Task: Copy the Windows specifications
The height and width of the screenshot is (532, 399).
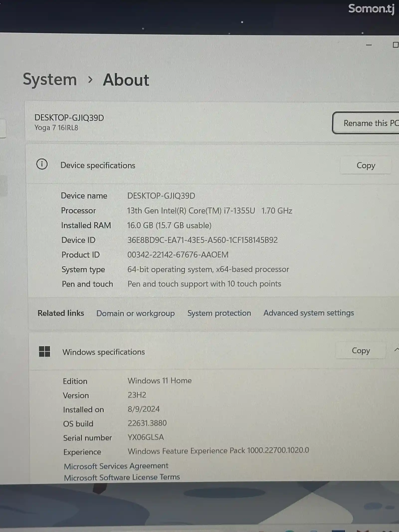Action: point(361,350)
